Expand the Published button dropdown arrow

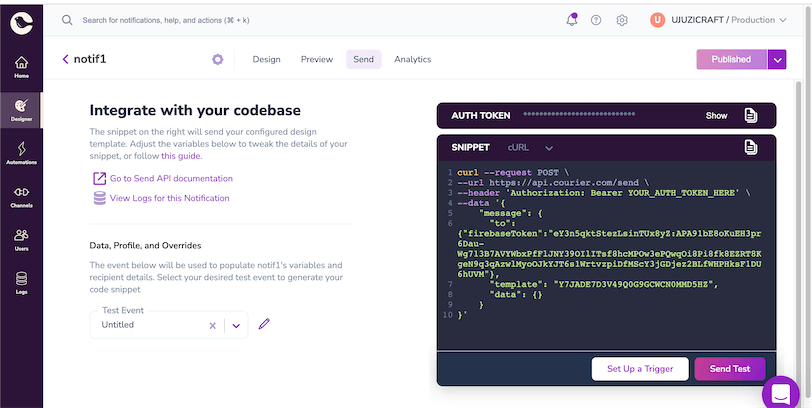pos(777,60)
